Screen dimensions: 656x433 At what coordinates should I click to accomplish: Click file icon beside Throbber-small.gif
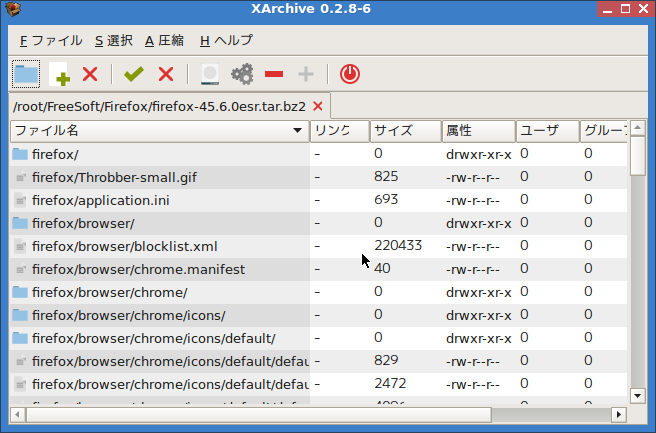point(20,177)
